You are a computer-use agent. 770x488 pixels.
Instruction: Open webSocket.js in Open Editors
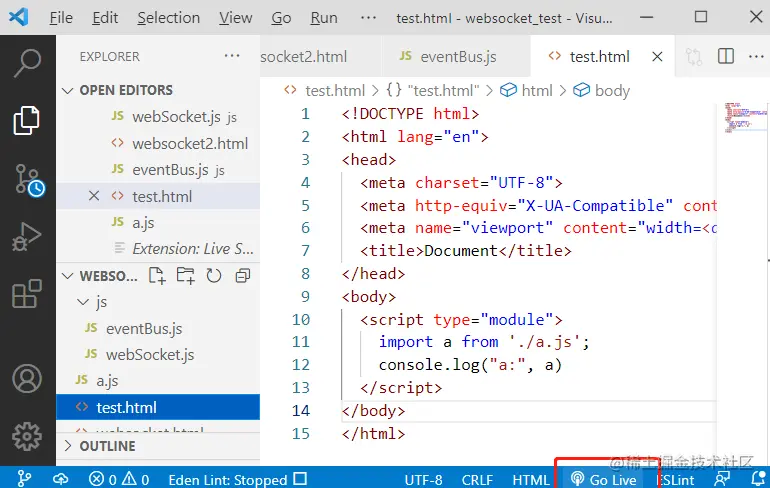click(158, 117)
